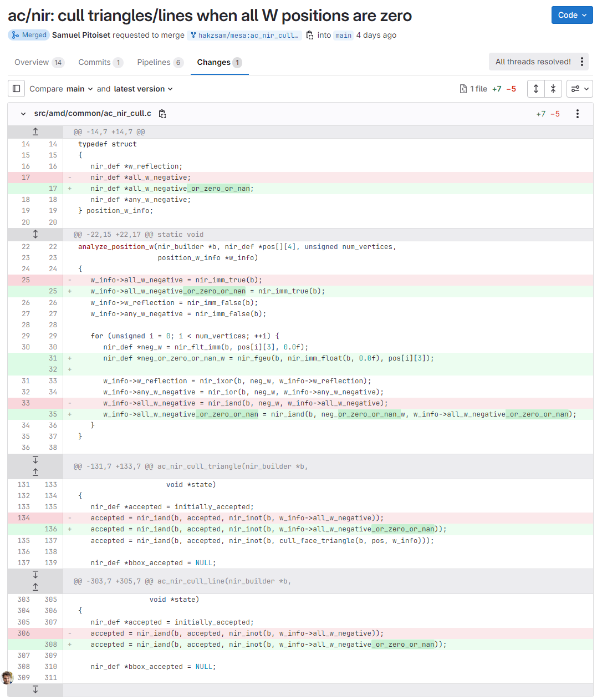Screen dimensions: 597x700
Task: Copy the file path using the clipboard icon
Action: [x=162, y=114]
